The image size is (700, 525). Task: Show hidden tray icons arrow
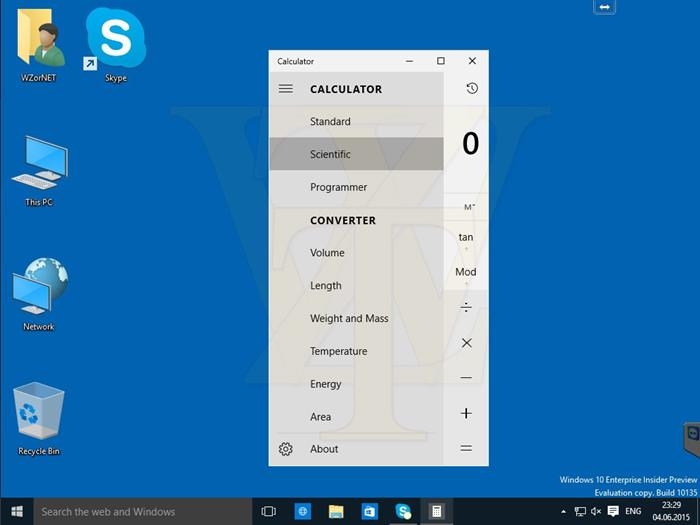tap(563, 512)
